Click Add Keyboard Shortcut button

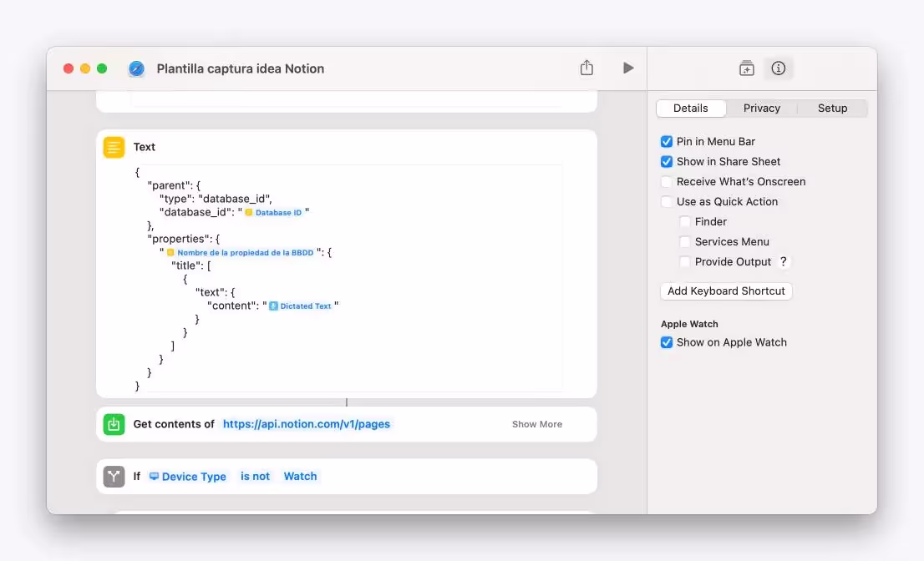(x=726, y=291)
